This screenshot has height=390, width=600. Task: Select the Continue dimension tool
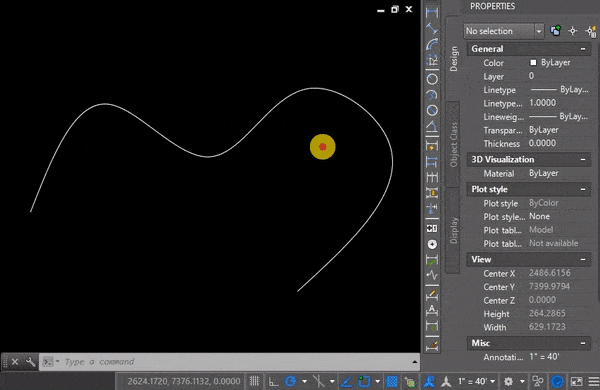(432, 177)
